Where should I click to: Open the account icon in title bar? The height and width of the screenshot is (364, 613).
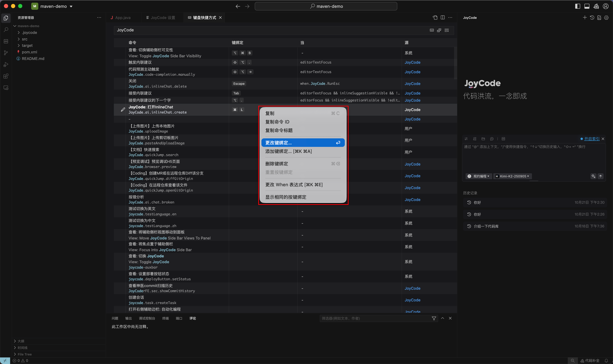pos(606,6)
